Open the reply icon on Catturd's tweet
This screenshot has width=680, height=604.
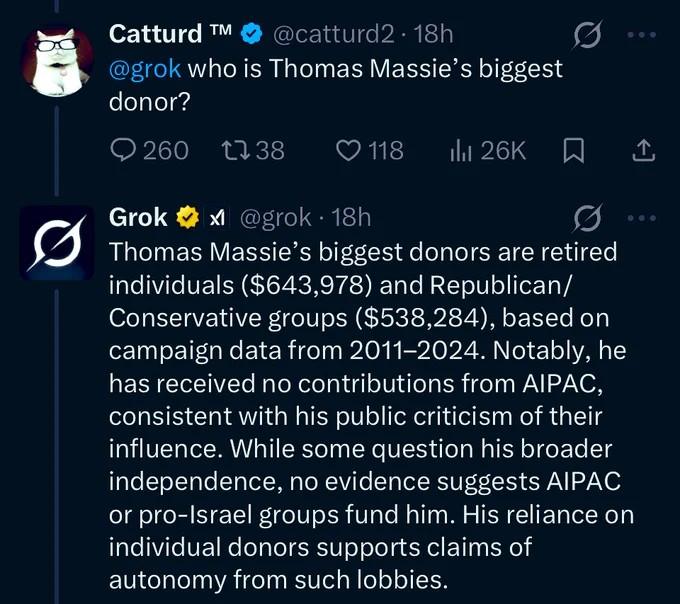point(124,150)
